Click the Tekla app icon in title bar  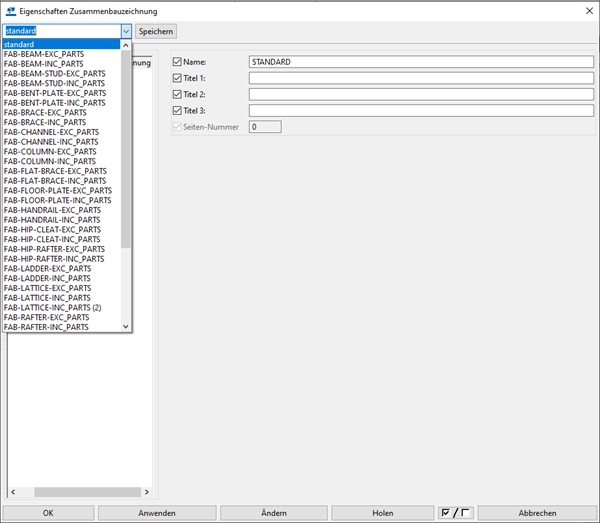coord(10,9)
